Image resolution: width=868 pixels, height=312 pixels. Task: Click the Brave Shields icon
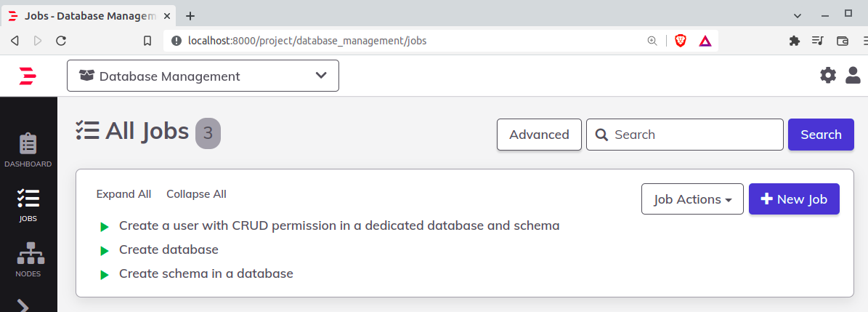(681, 41)
